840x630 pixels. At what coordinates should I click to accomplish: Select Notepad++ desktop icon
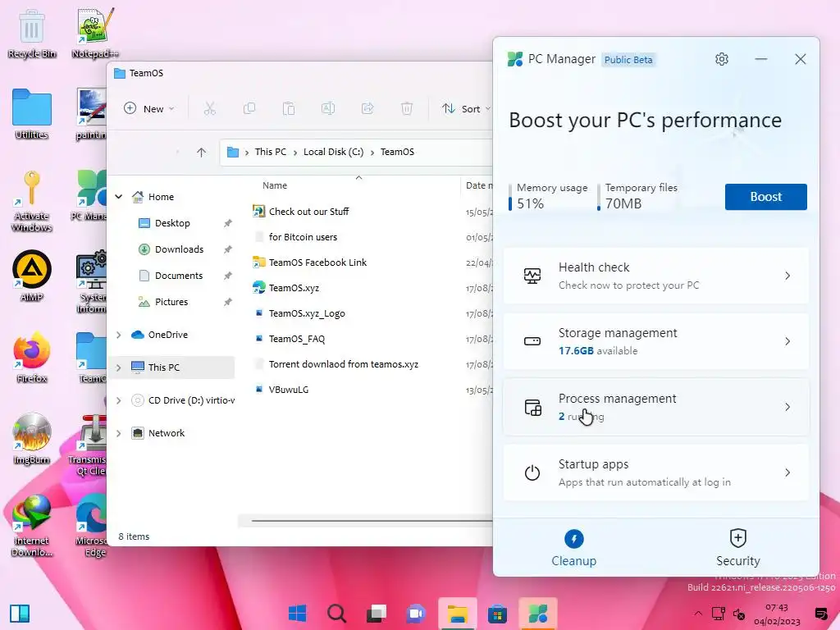point(95,34)
